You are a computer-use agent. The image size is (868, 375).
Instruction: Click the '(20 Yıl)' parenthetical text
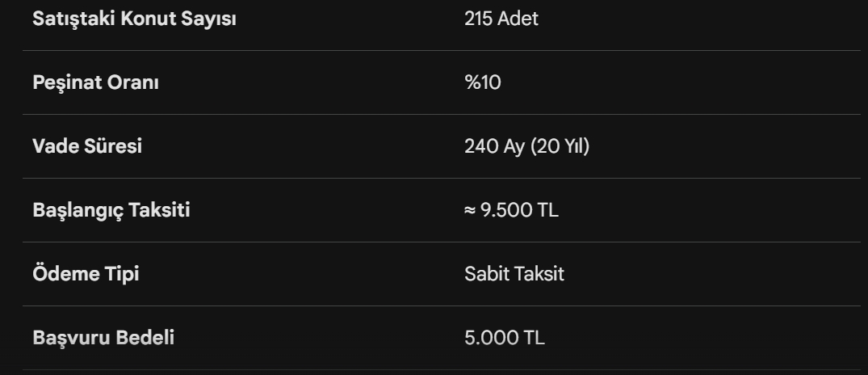[x=560, y=146]
